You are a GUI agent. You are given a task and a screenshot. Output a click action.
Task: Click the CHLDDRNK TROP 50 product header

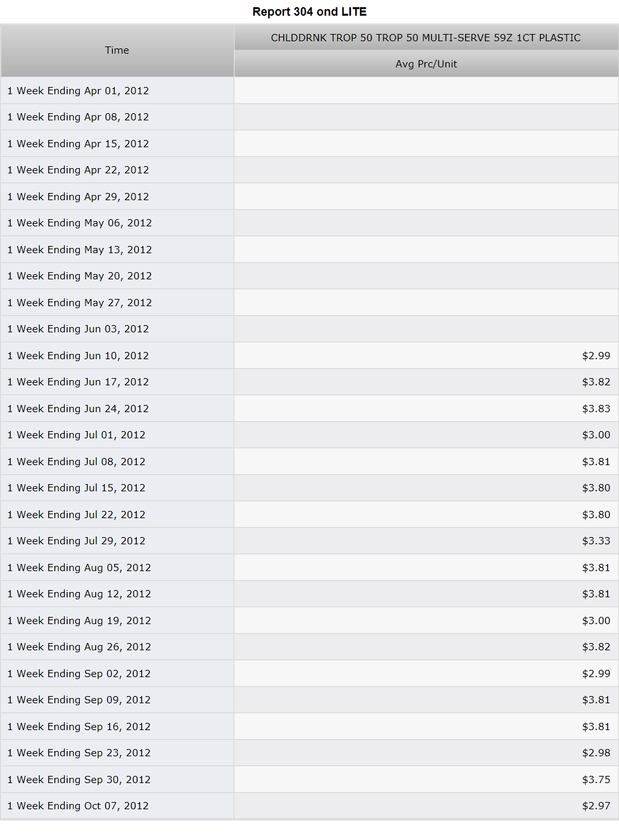426,38
